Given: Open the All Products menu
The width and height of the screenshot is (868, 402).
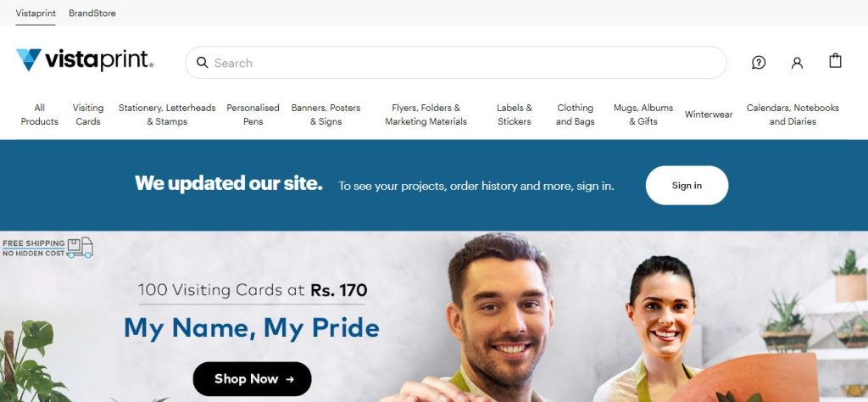Looking at the screenshot, I should [x=39, y=114].
